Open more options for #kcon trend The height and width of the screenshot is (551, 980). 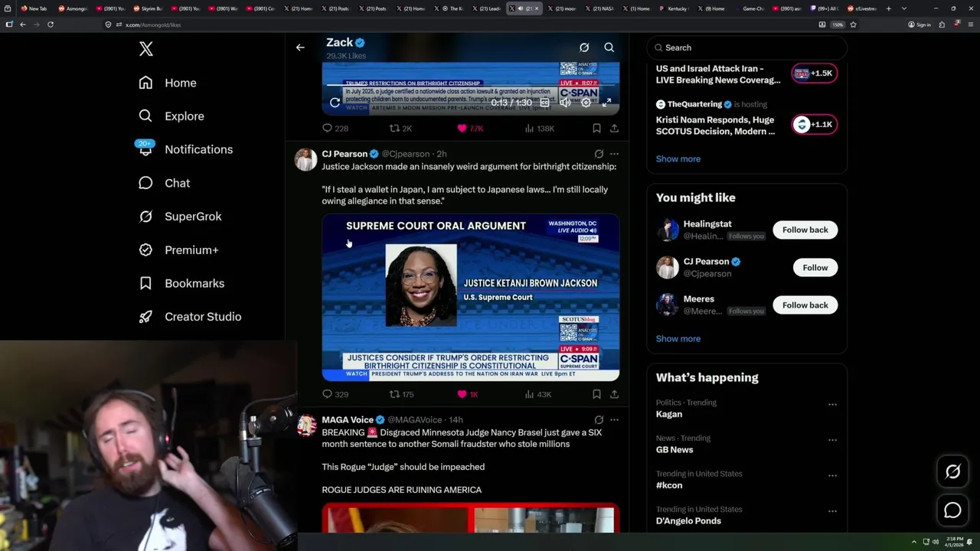[832, 475]
